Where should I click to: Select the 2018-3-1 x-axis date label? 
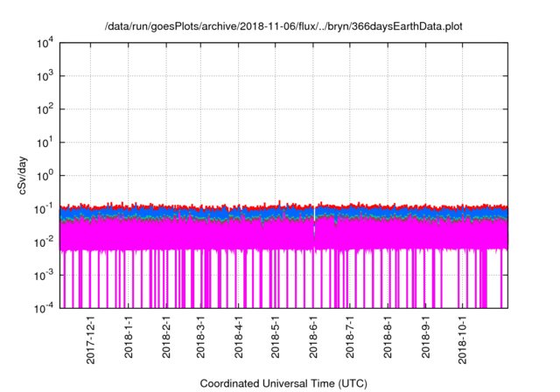pos(200,337)
